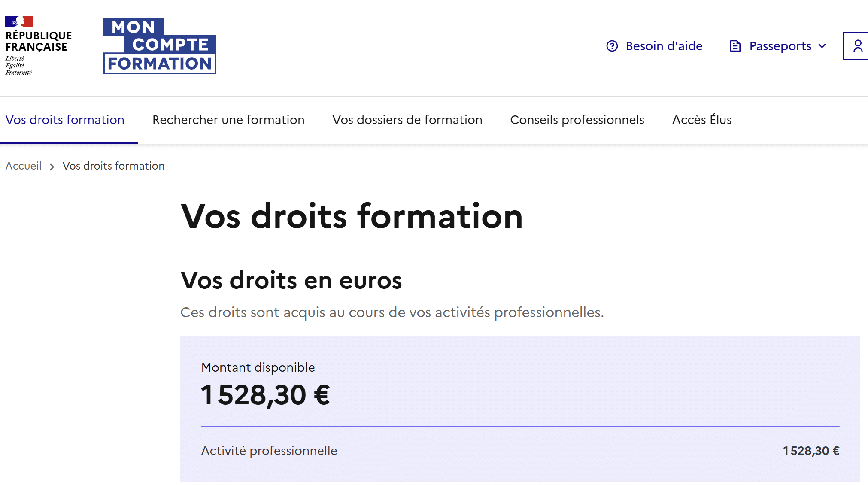The width and height of the screenshot is (868, 485).
Task: Select the Activité professionnelle row label
Action: point(269,451)
